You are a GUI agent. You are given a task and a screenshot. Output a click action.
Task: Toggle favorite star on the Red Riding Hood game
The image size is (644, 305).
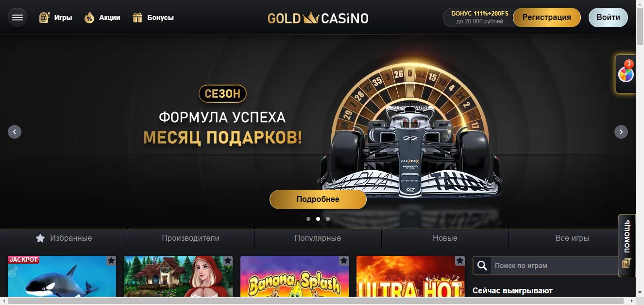227,261
